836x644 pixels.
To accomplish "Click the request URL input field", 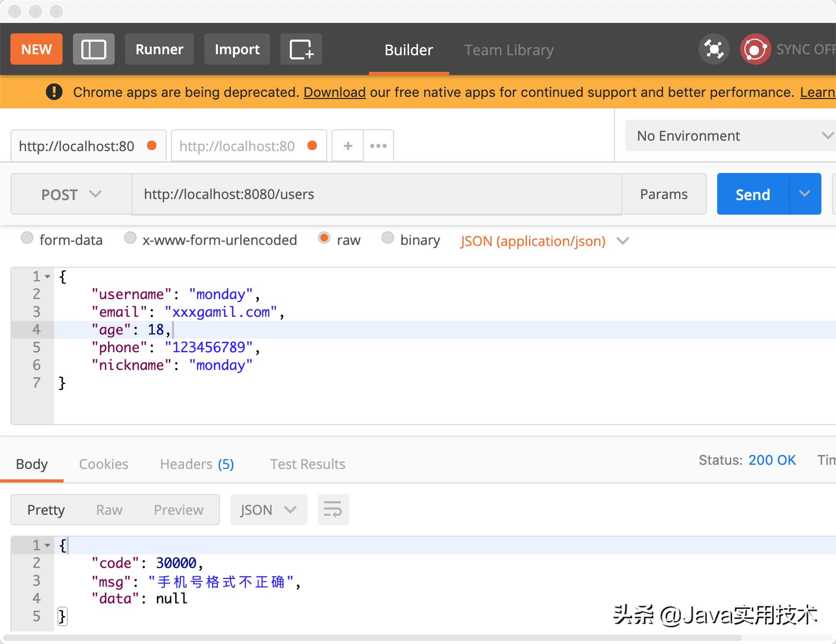I will click(376, 194).
